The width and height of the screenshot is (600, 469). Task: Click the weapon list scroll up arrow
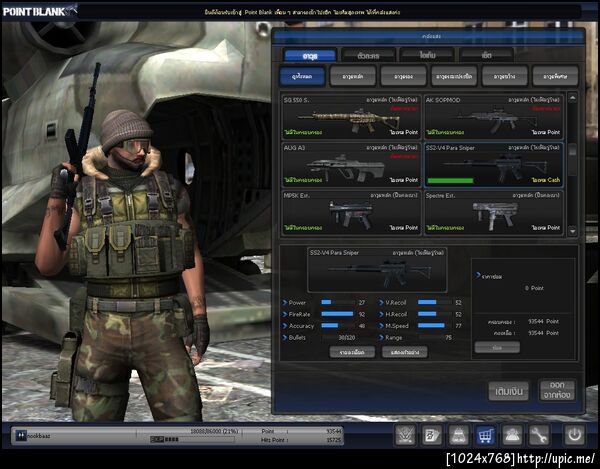click(572, 98)
